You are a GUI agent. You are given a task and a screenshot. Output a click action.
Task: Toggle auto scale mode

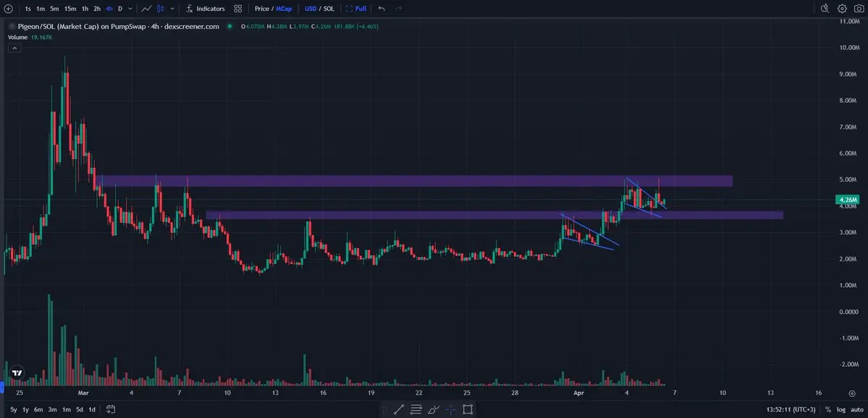(857, 410)
